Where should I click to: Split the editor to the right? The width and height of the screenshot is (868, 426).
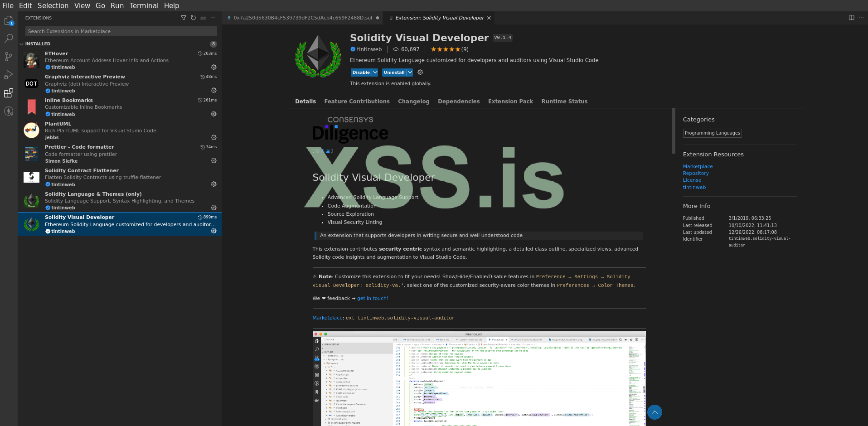851,18
